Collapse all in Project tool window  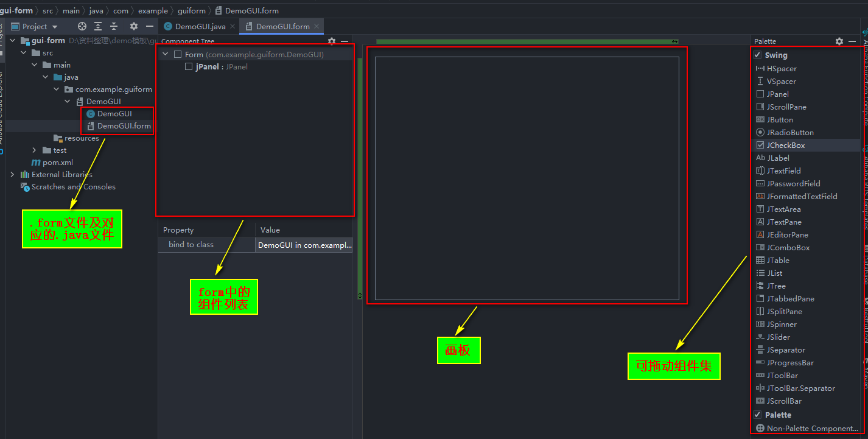[114, 26]
